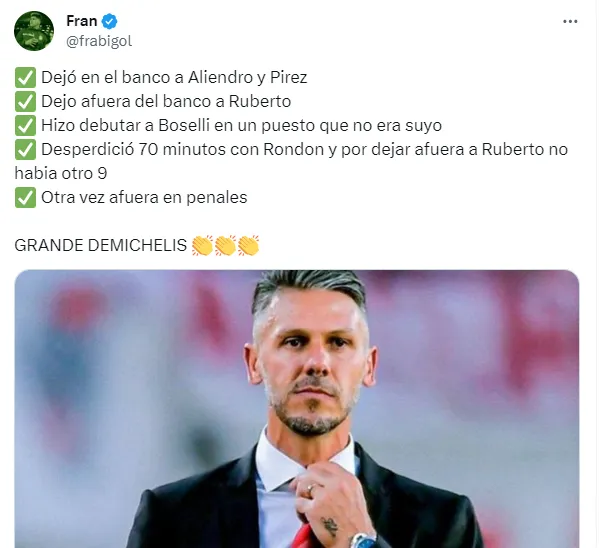Click the green check emoji beside 'Hizo debutar a Boselli'
The width and height of the screenshot is (599, 548).
click(x=25, y=126)
